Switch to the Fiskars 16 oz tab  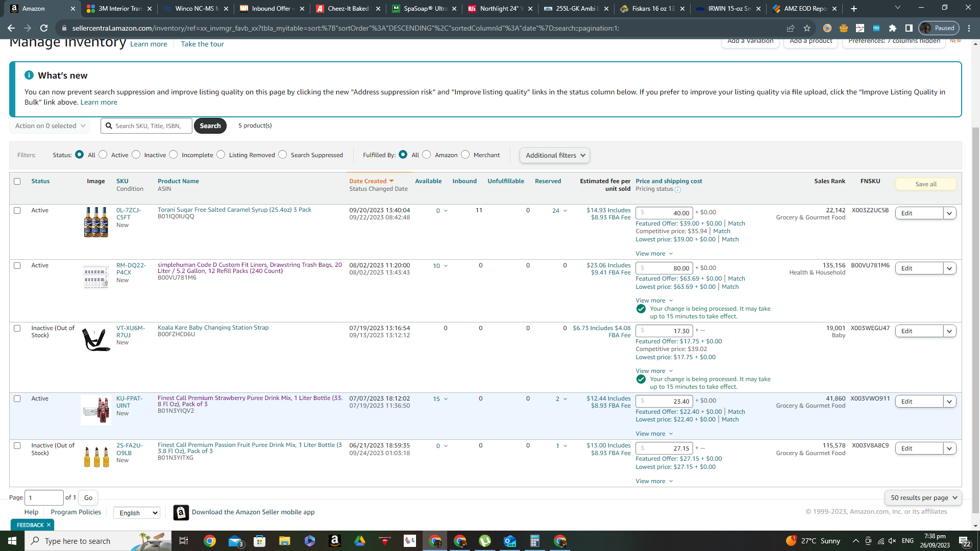pyautogui.click(x=654, y=9)
